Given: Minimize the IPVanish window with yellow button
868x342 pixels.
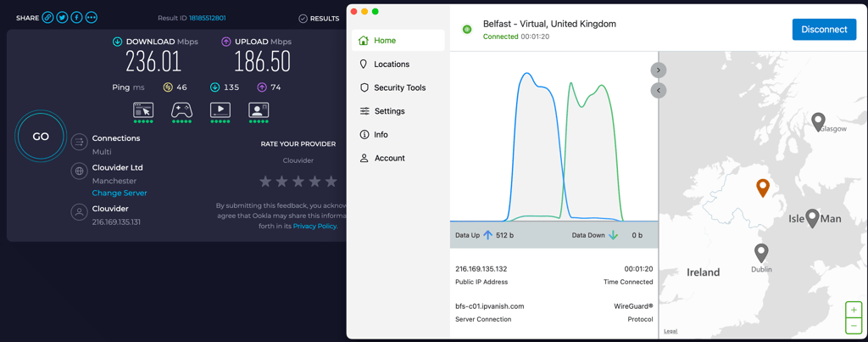Looking at the screenshot, I should pos(364,11).
